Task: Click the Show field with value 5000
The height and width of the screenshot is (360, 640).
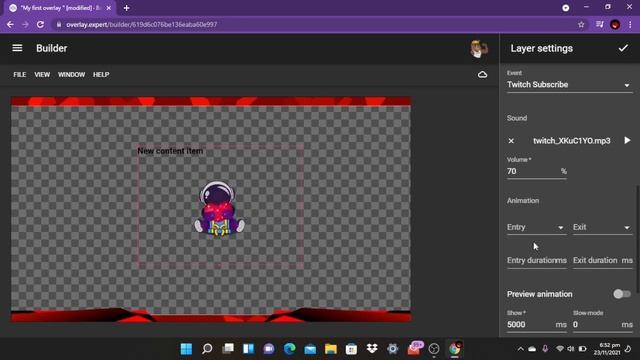Action: [536, 324]
